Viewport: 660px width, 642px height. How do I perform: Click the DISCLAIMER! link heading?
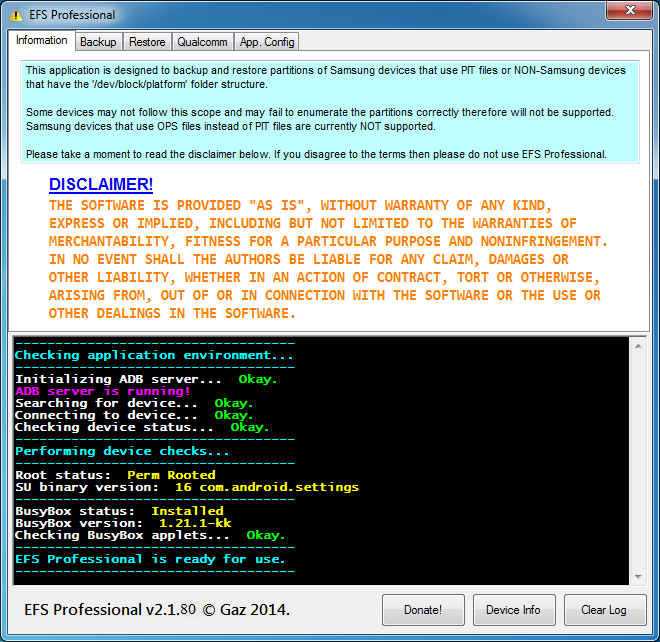(x=101, y=184)
